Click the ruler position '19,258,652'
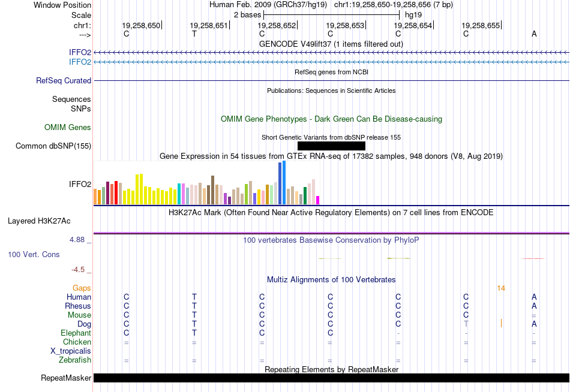The width and height of the screenshot is (570, 392). coord(277,25)
